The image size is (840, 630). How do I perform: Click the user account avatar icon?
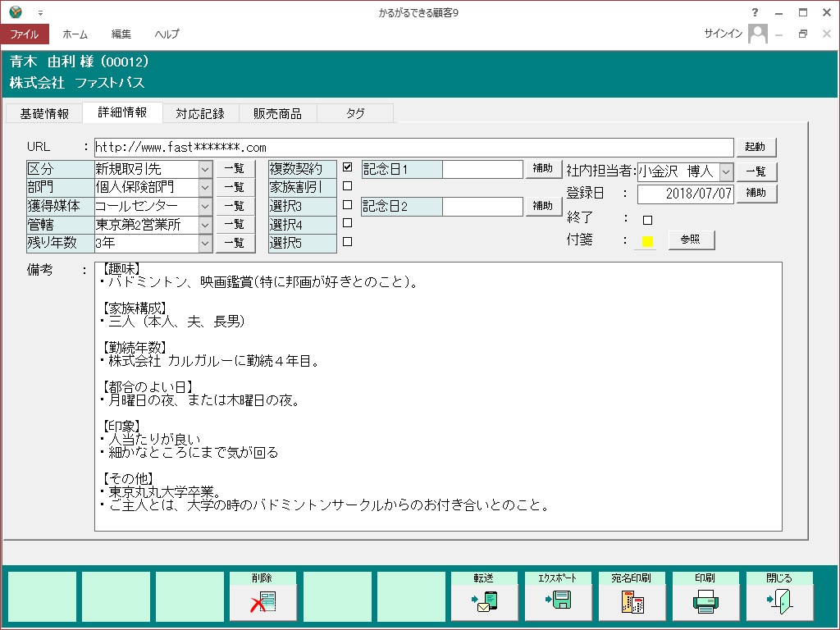point(757,34)
